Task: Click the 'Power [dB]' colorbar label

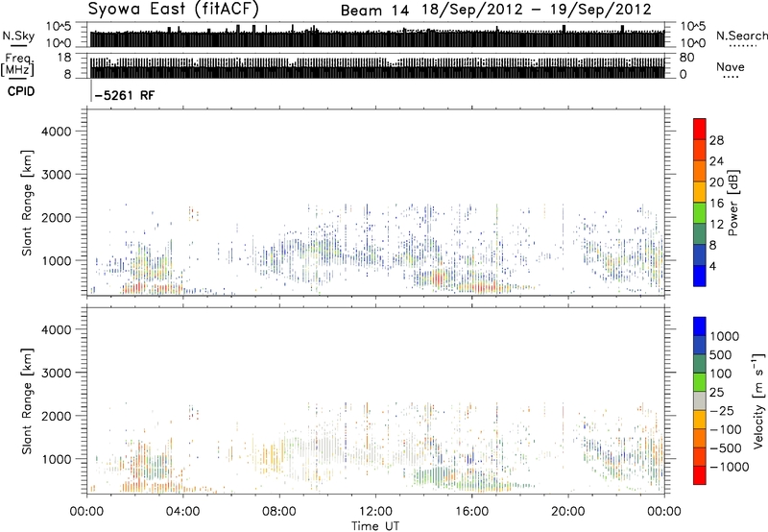Action: coord(732,204)
